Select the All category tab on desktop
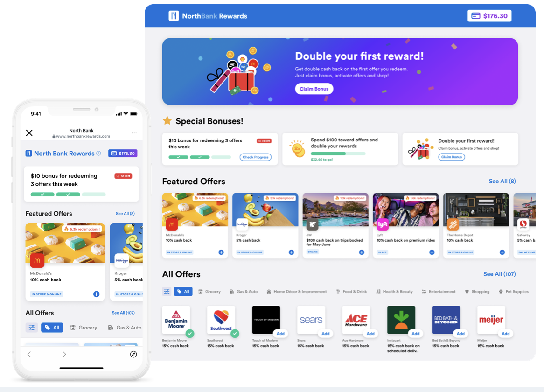The width and height of the screenshot is (544, 392). pyautogui.click(x=183, y=291)
